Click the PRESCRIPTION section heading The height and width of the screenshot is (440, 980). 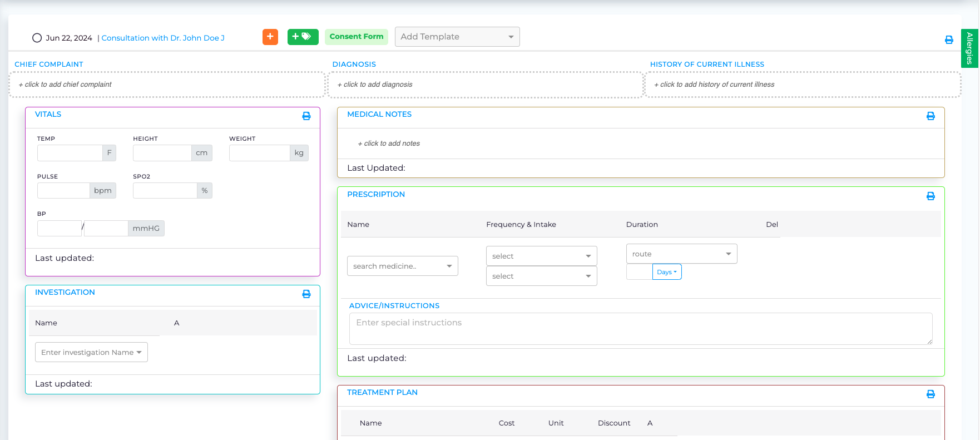point(376,194)
